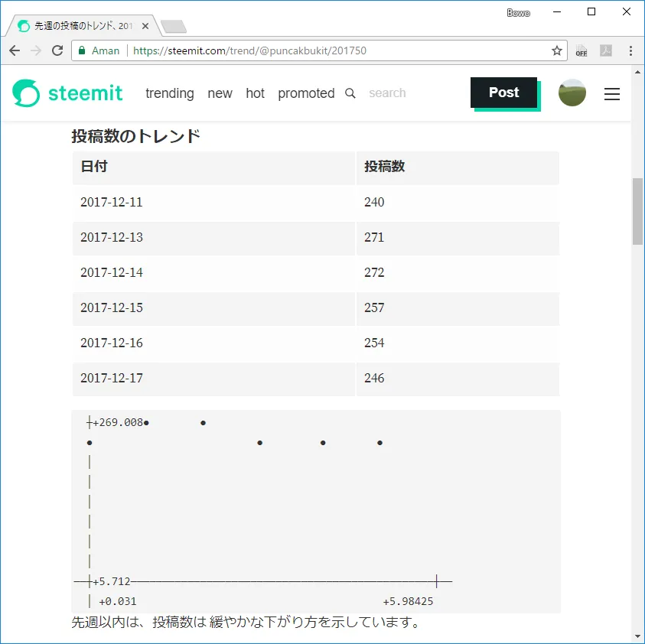Click the 2017-12-11 date cell

[214, 203]
